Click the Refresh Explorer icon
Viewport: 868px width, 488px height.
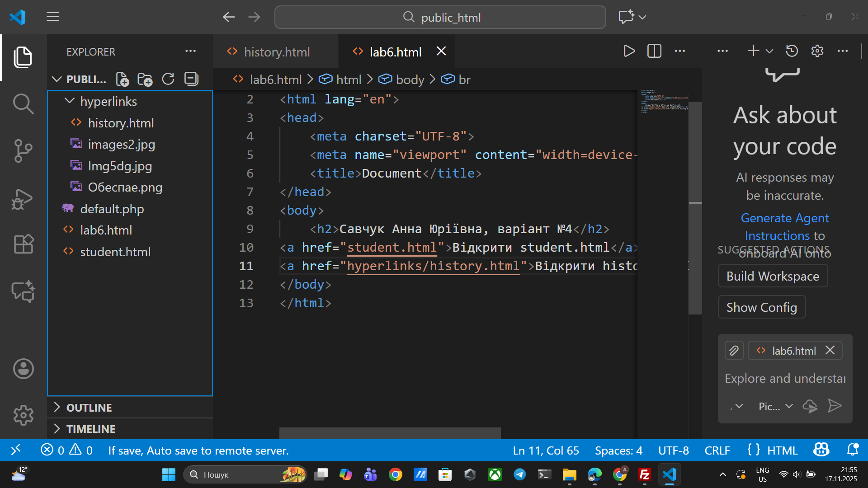[168, 80]
